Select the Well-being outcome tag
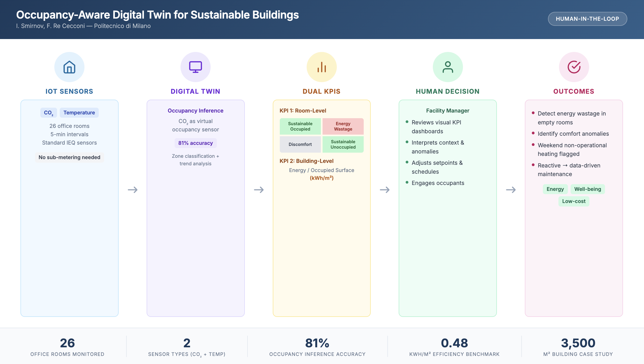The width and height of the screenshot is (644, 364). pos(588,189)
